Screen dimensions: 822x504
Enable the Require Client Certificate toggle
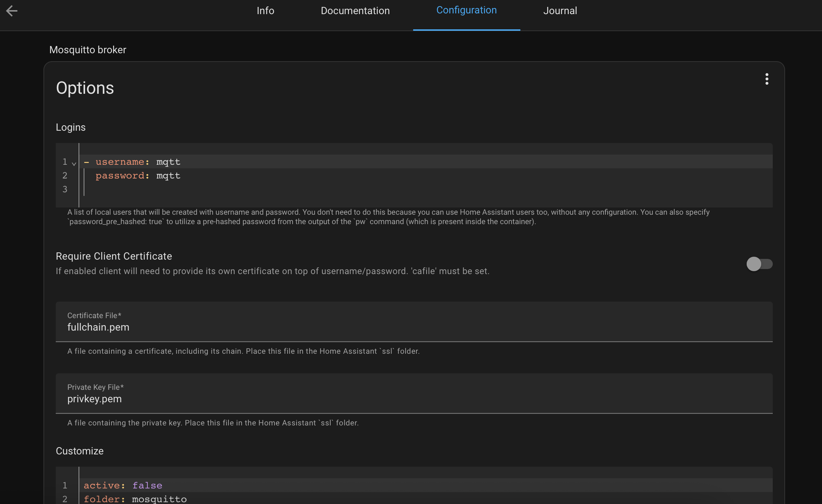pos(759,264)
